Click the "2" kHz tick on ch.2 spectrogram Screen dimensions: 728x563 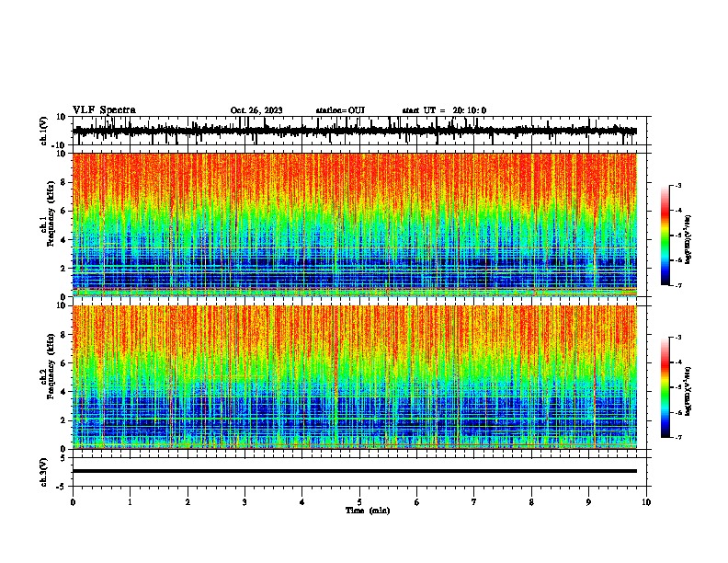[64, 420]
